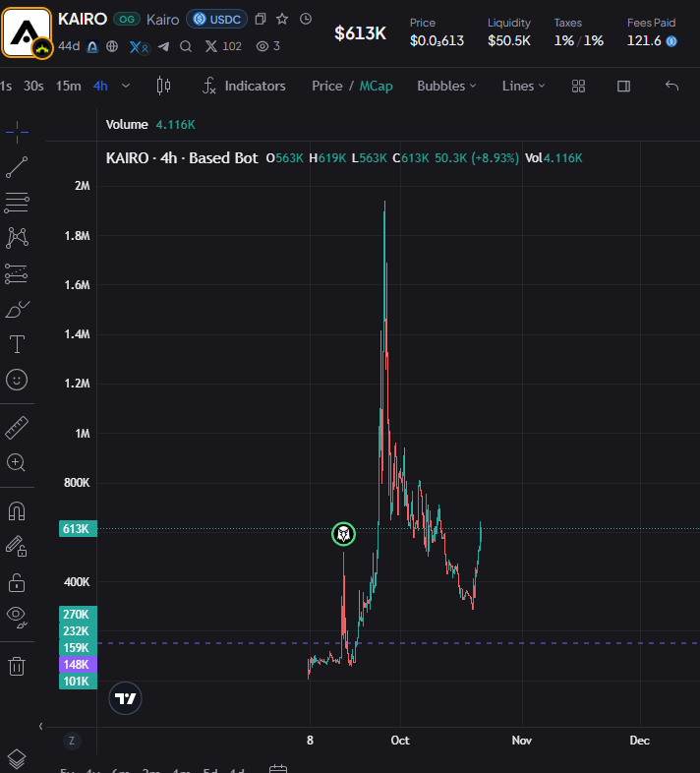Click the KAIRO 4h Based Bot legend title
The height and width of the screenshot is (773, 700).
pos(182,158)
